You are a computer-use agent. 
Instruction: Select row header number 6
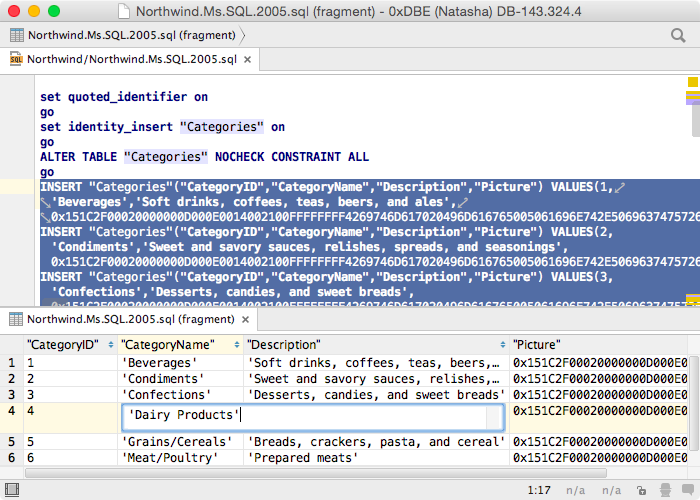12,458
